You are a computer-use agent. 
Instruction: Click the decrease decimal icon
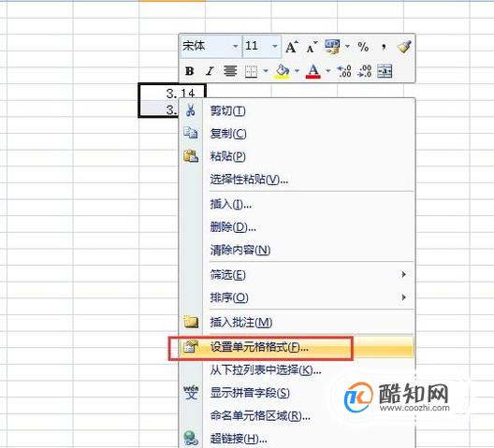pos(365,71)
